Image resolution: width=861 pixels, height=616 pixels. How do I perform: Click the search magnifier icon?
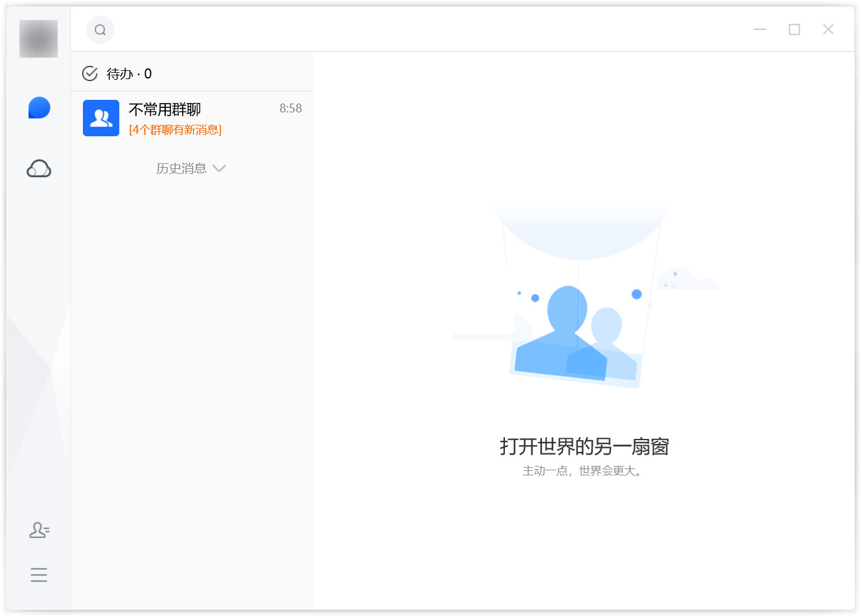(100, 30)
